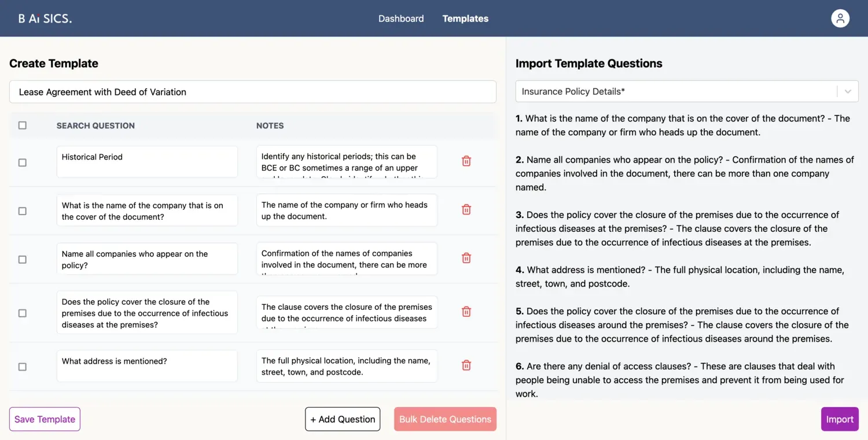This screenshot has height=440, width=868.
Task: Remove the 'Name all companies' question
Action: pyautogui.click(x=466, y=258)
